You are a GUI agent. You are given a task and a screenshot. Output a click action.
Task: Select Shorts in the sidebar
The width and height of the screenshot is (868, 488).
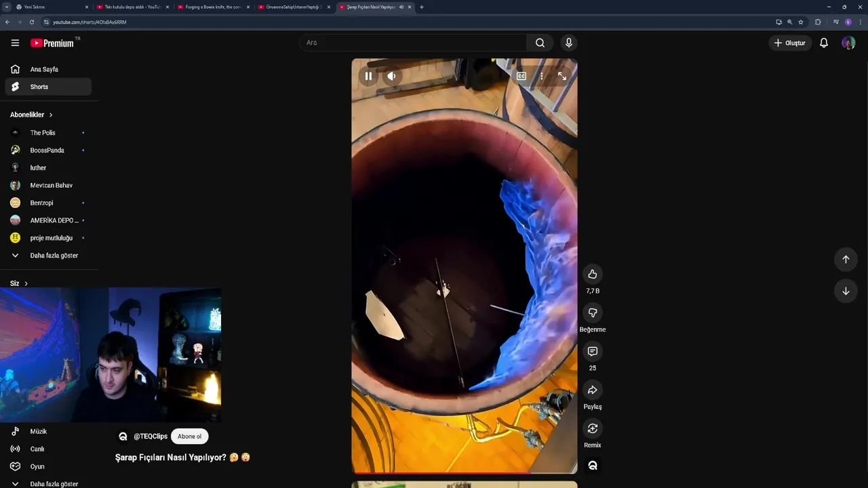click(48, 87)
